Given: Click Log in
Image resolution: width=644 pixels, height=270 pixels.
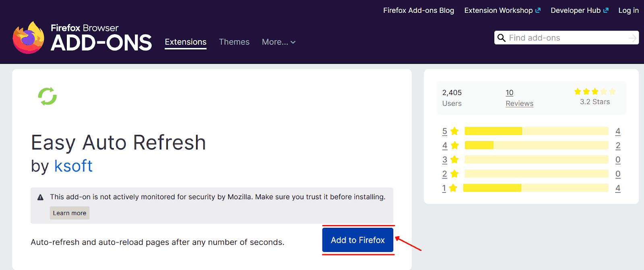Looking at the screenshot, I should [629, 10].
